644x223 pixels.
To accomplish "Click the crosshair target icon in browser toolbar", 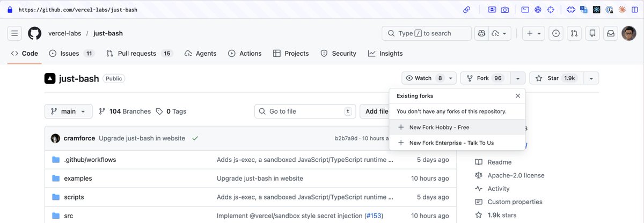I will pyautogui.click(x=551, y=10).
